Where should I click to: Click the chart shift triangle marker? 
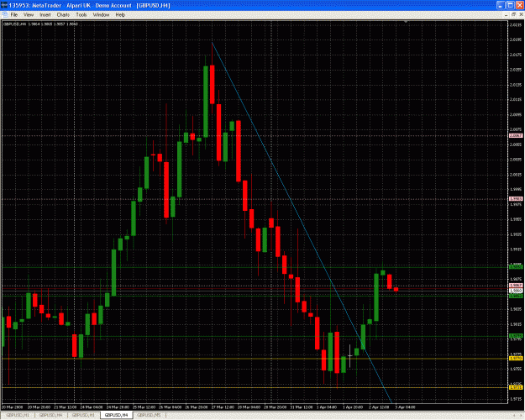[406, 22]
